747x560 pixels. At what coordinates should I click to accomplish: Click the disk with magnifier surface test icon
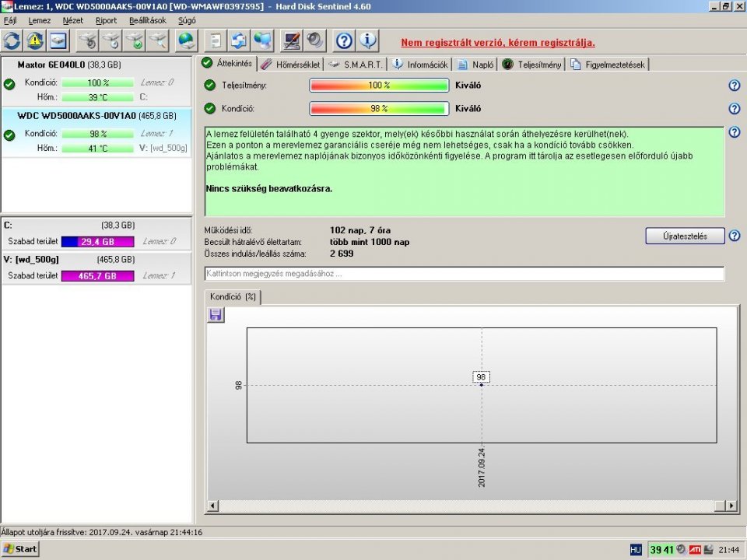click(158, 41)
